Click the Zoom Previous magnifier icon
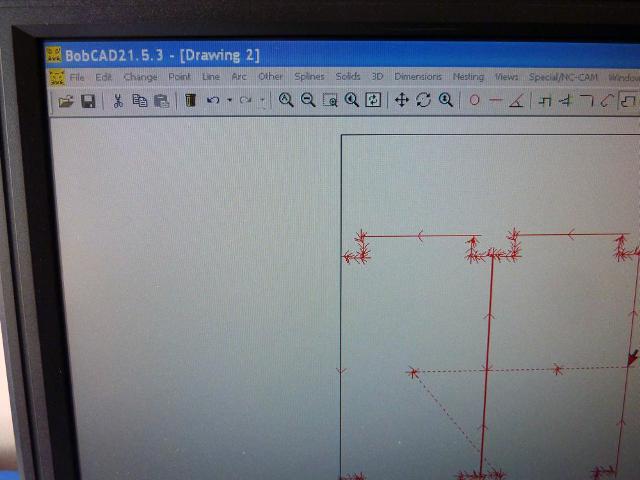Image resolution: width=640 pixels, height=480 pixels. click(351, 100)
